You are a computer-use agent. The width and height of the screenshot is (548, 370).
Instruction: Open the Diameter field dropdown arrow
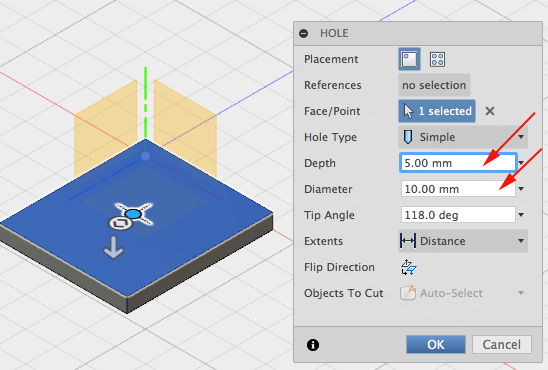[x=521, y=189]
